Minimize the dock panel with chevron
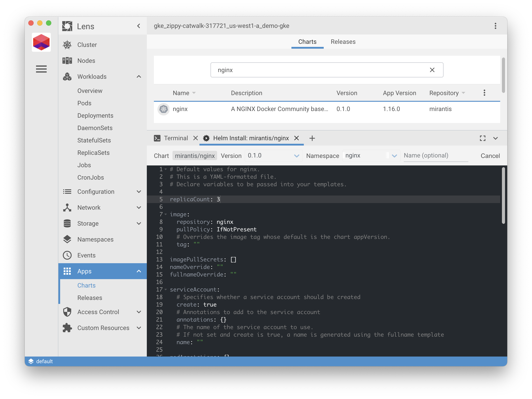The height and width of the screenshot is (399, 532). point(496,138)
